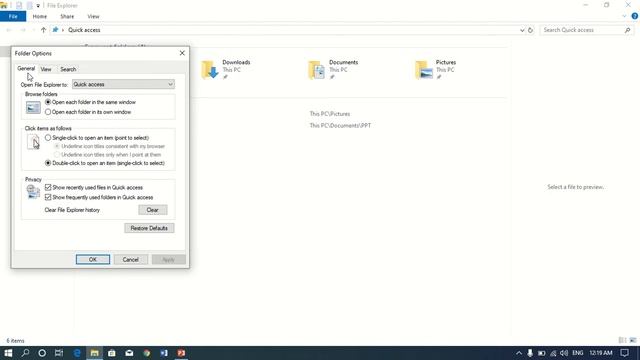This screenshot has height=360, width=640.
Task: Close the Folder Options dialog
Action: click(182, 53)
